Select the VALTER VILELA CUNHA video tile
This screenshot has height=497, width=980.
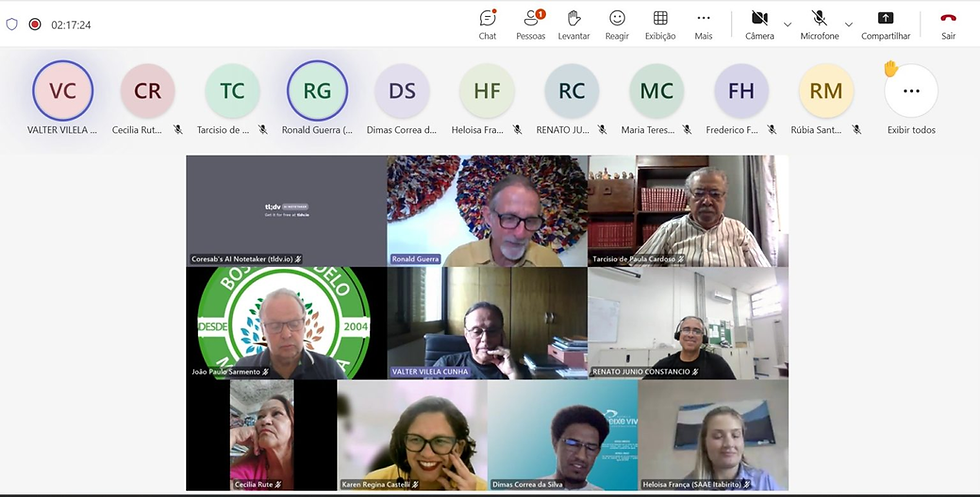click(488, 323)
